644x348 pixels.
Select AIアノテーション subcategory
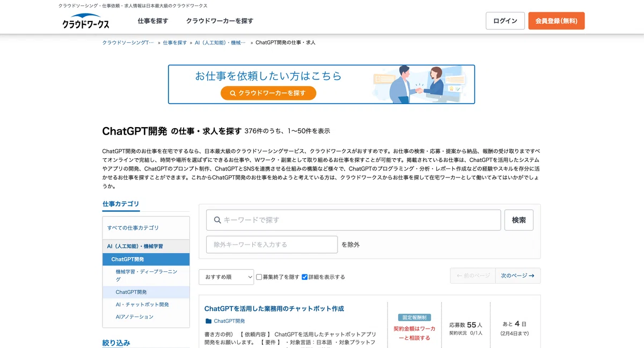click(135, 317)
